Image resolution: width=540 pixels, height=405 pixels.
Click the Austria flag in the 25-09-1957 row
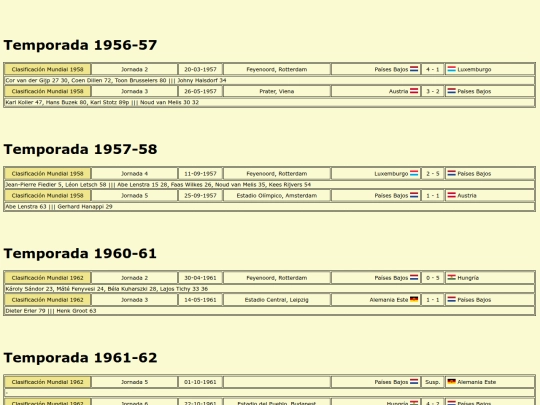451,195
